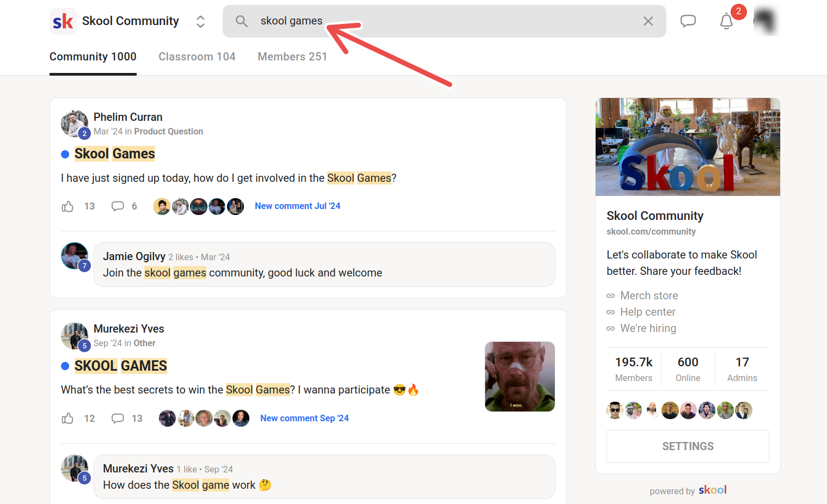
Task: Open comments icon showing 6 comments
Action: coord(118,206)
